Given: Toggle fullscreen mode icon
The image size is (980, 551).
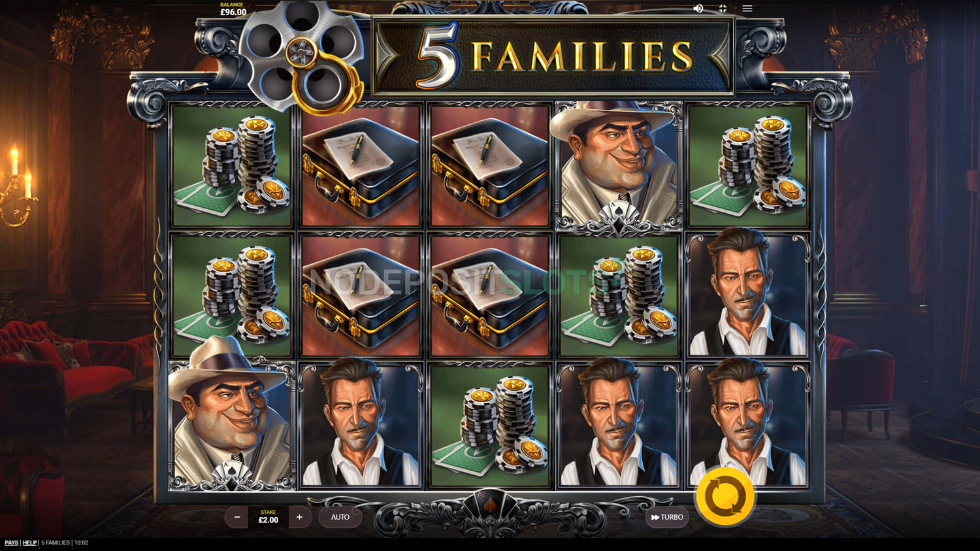Looking at the screenshot, I should click(x=723, y=8).
